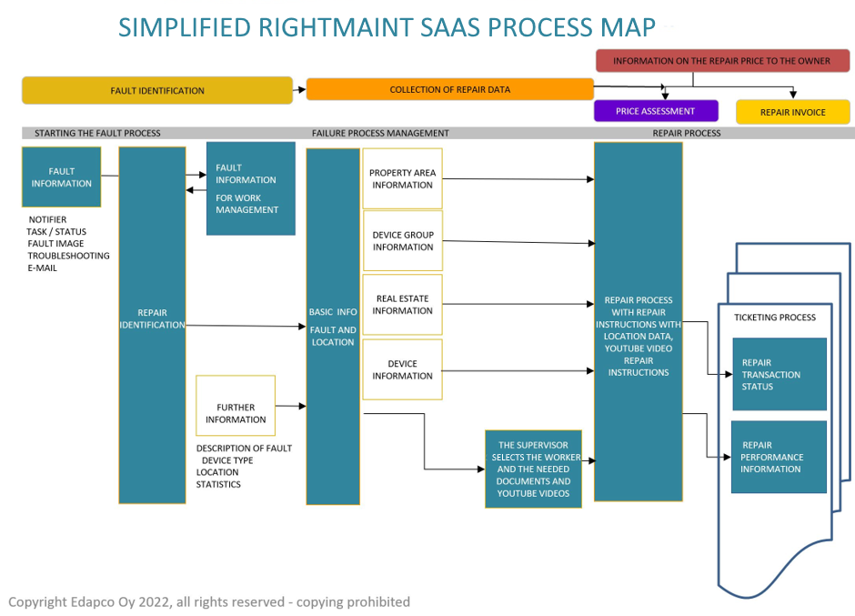855x616 pixels.
Task: Select the LOCATION text below Further Information
Action: (217, 472)
